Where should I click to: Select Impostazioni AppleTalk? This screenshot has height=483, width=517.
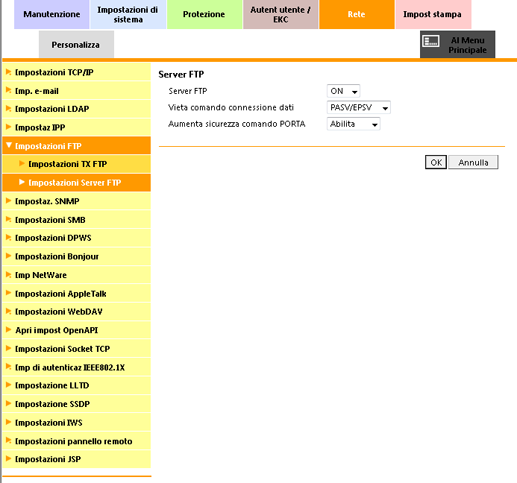coord(76,293)
